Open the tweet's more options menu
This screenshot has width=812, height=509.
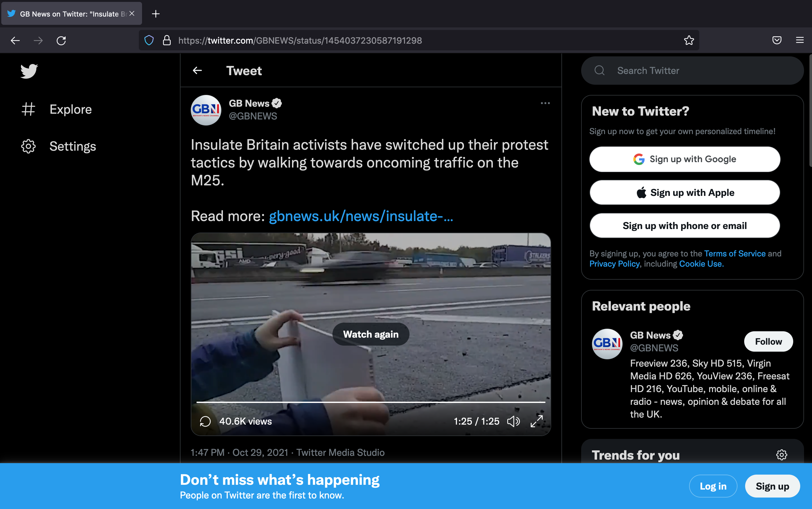tap(545, 103)
